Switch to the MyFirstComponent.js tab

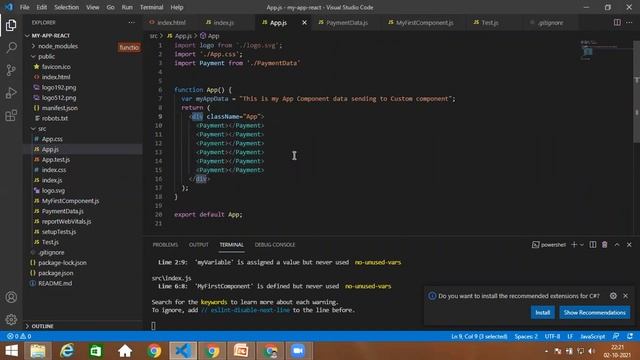click(424, 23)
